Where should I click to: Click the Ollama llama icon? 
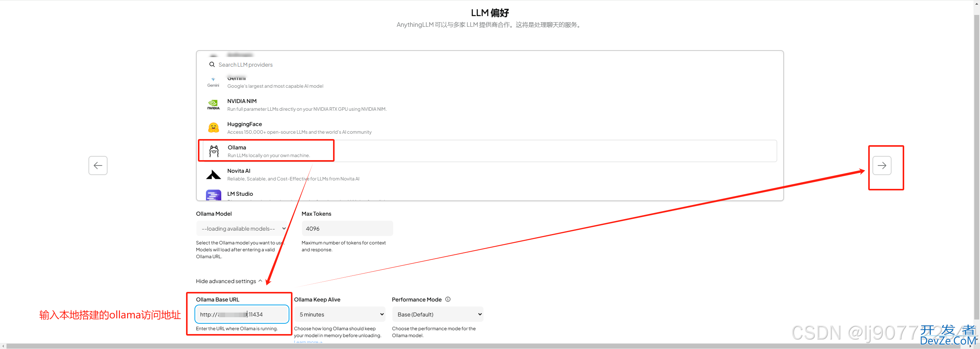(x=214, y=151)
